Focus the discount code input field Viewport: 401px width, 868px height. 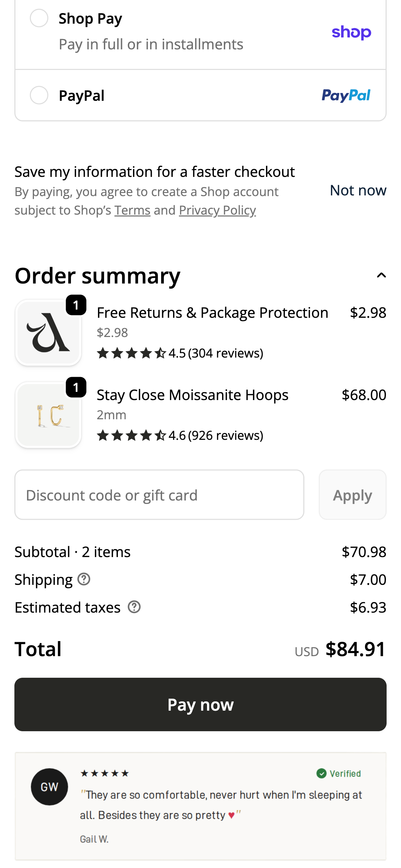159,495
